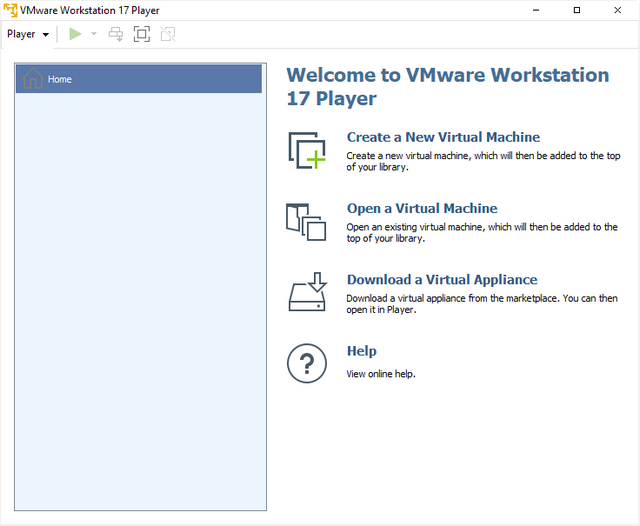Image resolution: width=640 pixels, height=526 pixels.
Task: Click the VMware logo in title bar
Action: point(10,10)
